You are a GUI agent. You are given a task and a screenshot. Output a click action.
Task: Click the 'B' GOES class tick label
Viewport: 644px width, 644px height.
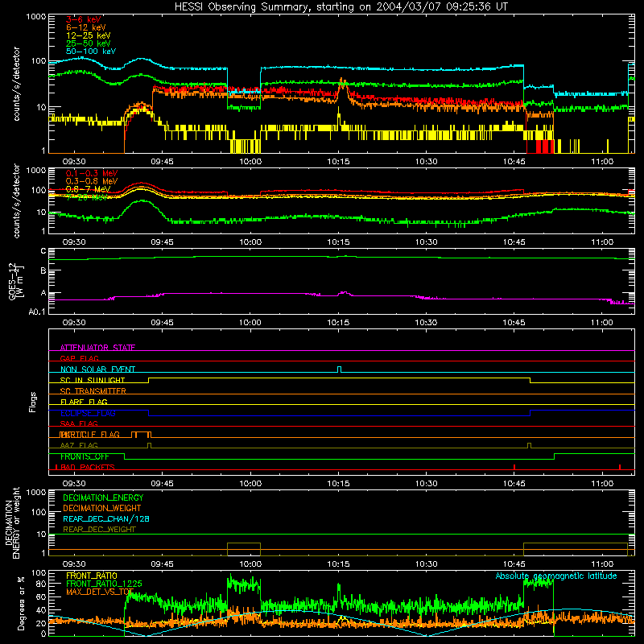click(43, 270)
